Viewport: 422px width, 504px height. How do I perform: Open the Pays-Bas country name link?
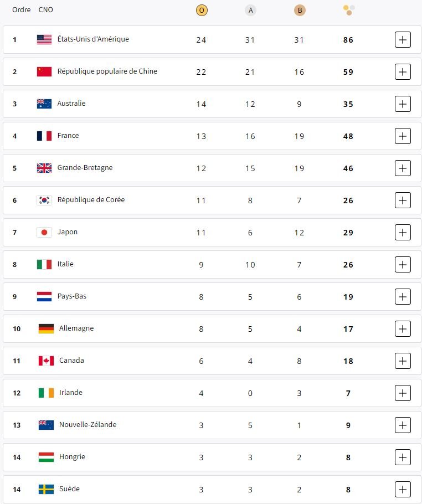pyautogui.click(x=72, y=296)
